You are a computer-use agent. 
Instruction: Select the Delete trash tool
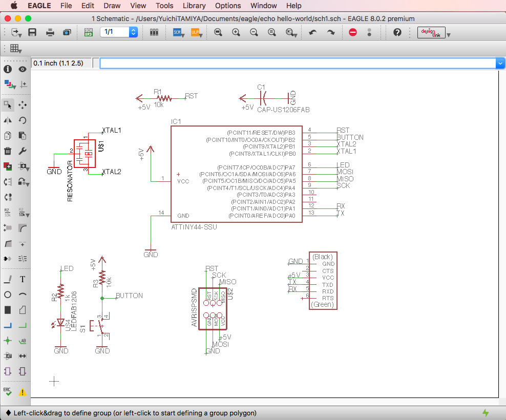pos(8,151)
